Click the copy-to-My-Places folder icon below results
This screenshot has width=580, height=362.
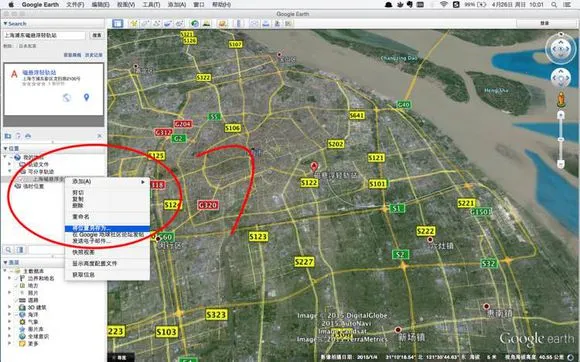click(x=8, y=136)
